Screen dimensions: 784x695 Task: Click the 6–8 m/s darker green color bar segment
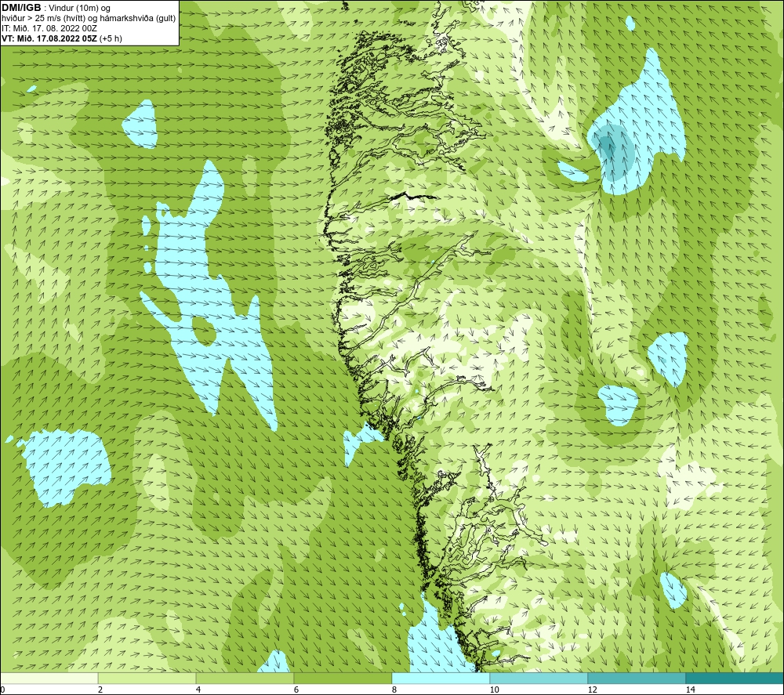343,678
